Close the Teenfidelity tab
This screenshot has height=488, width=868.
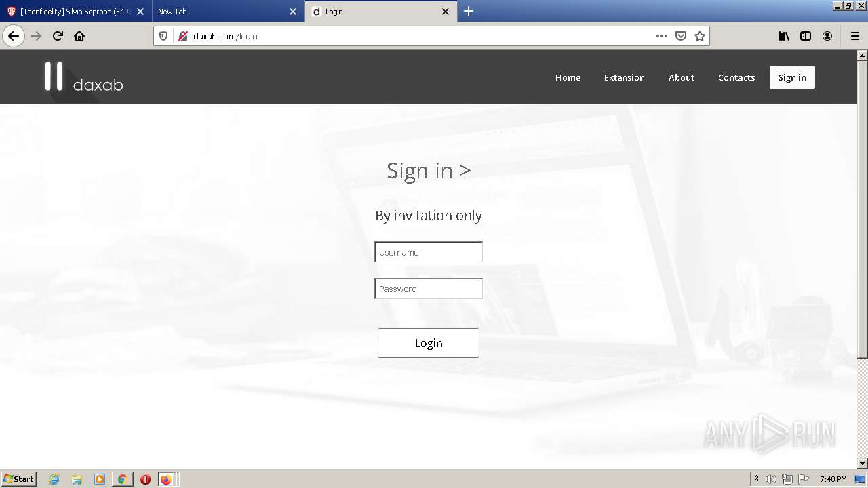pos(140,12)
